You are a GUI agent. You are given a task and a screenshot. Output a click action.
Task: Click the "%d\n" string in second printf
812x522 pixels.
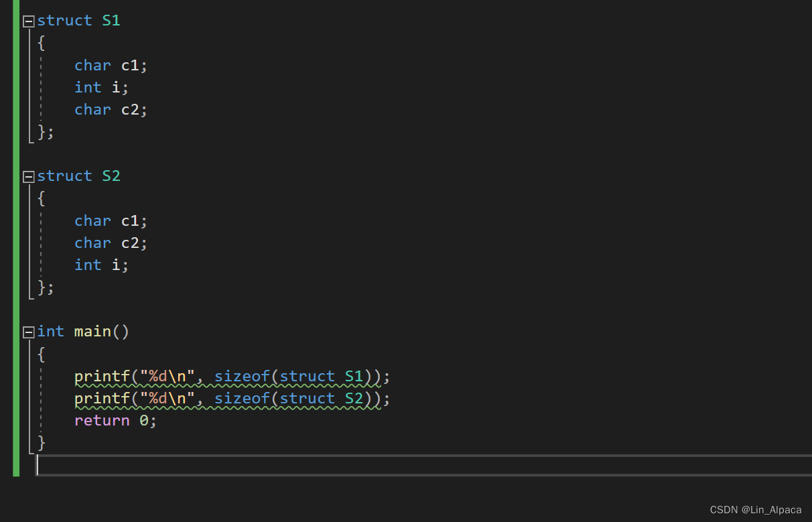coord(167,399)
